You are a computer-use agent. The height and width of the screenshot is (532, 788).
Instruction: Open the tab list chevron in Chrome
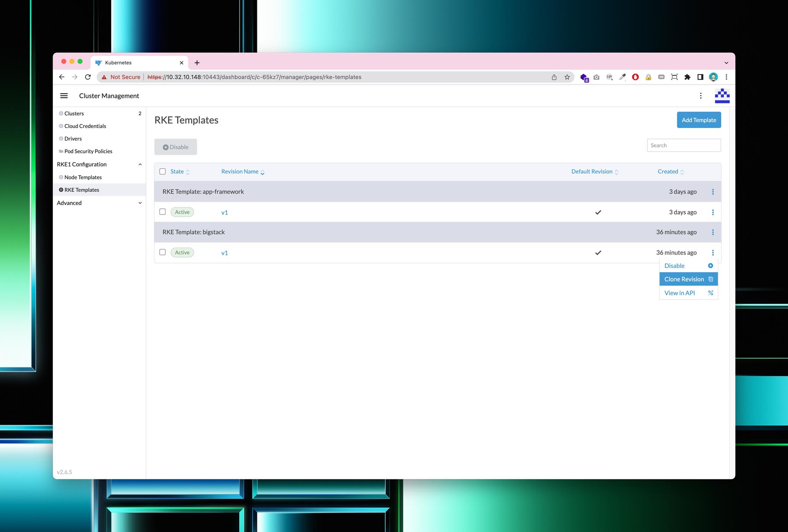pyautogui.click(x=726, y=63)
